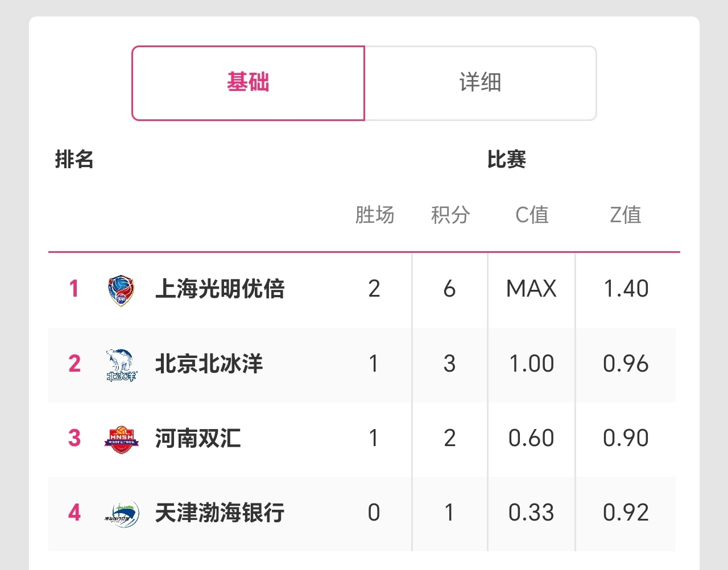Switch to the 详细 tab
This screenshot has height=570, width=728.
(x=480, y=83)
